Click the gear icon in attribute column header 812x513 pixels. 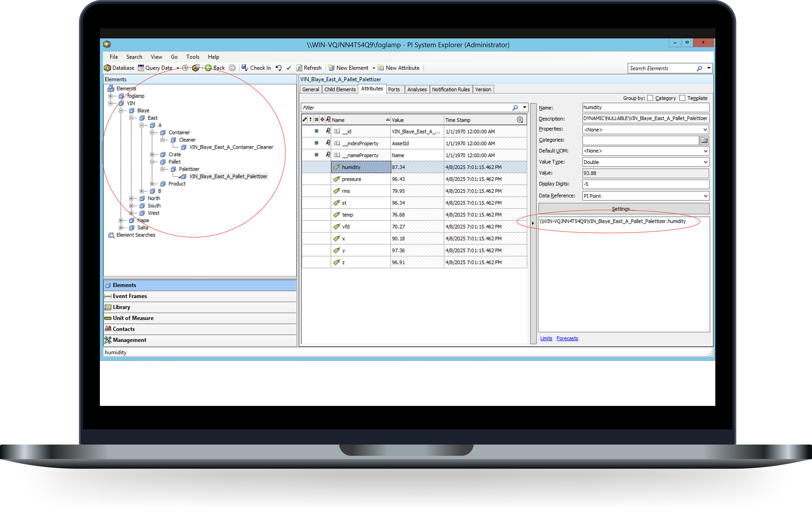click(520, 120)
